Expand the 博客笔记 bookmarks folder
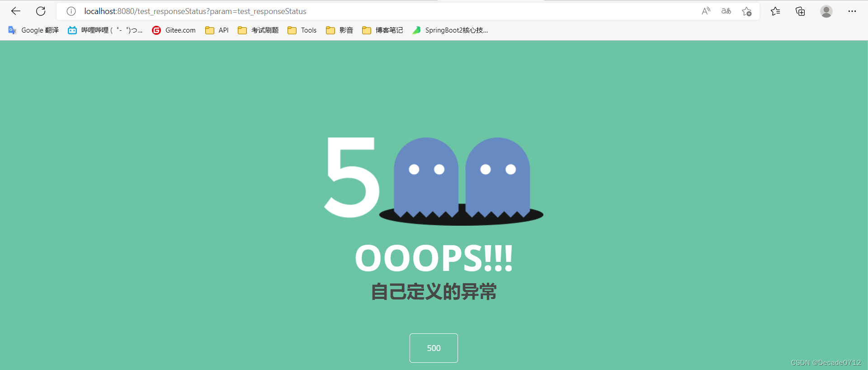 click(382, 30)
